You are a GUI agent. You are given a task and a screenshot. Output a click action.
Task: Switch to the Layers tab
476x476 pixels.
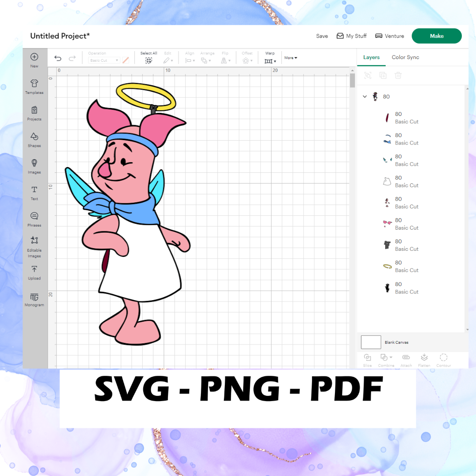371,57
